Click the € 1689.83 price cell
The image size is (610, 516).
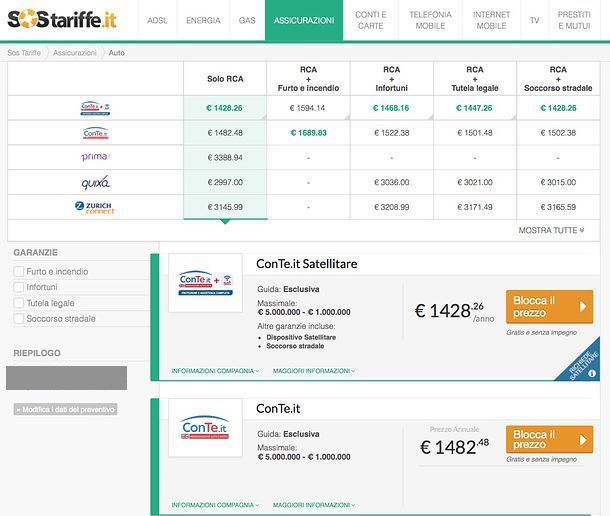pos(308,133)
